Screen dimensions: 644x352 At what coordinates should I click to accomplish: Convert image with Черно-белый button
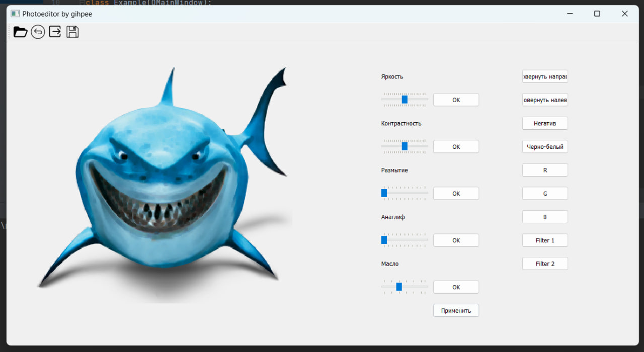[545, 146]
